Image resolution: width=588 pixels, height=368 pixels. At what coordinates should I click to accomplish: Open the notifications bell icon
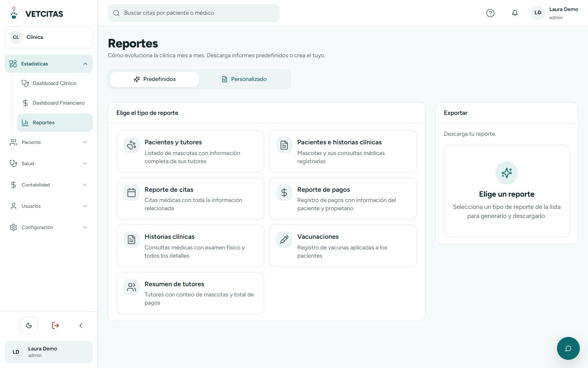pyautogui.click(x=515, y=13)
